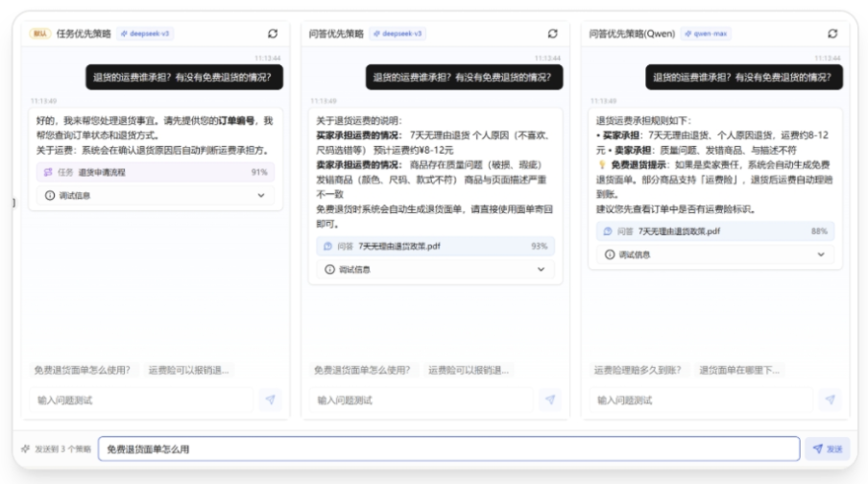
Task: Choose 运费险可以报销退... suggestion in first panel
Action: [x=188, y=370]
